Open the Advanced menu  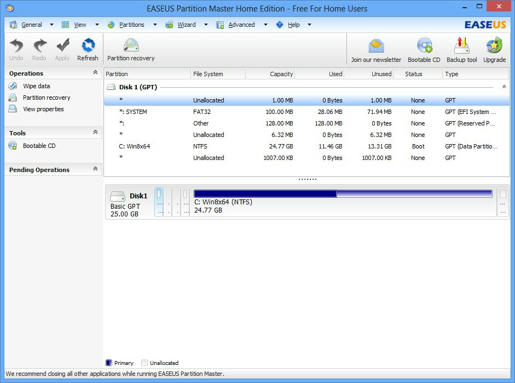click(x=241, y=25)
